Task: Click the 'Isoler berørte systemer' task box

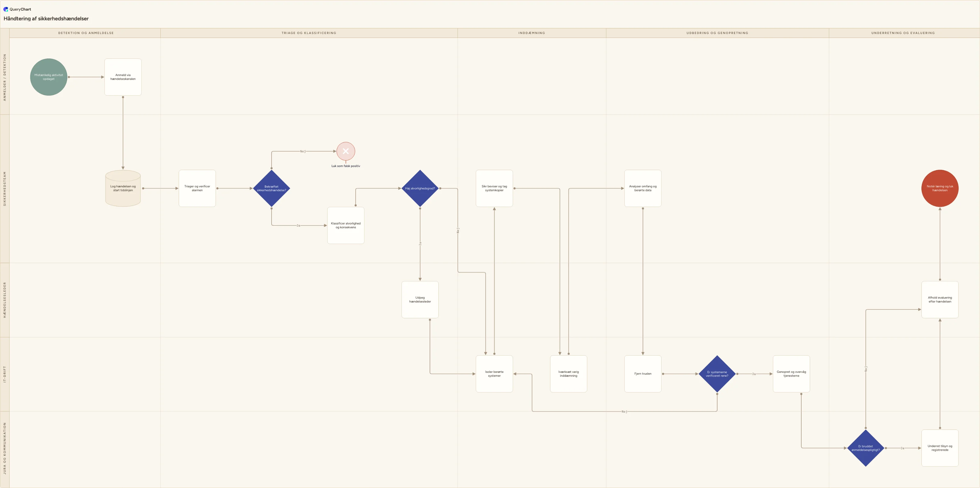Action: click(494, 374)
